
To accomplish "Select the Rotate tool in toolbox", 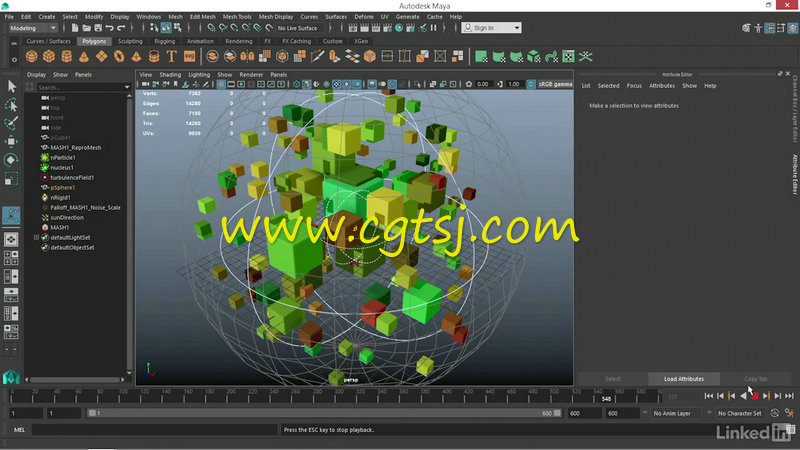I will coord(11,160).
